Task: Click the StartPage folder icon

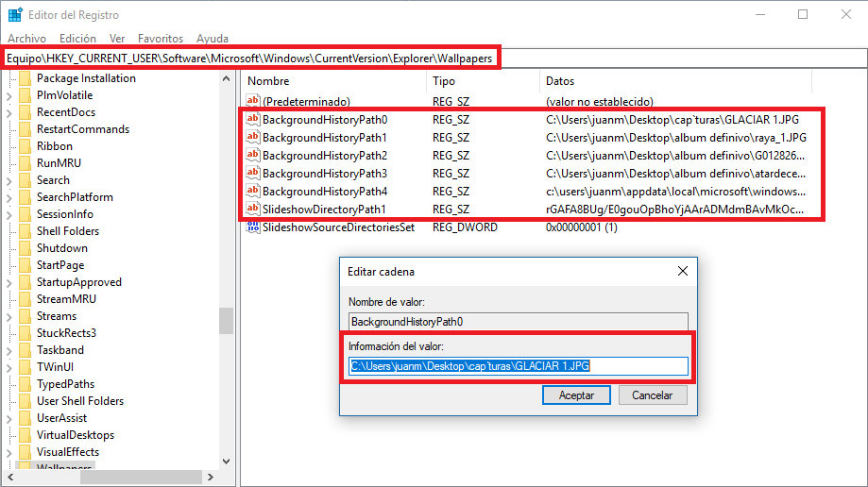Action: click(25, 265)
